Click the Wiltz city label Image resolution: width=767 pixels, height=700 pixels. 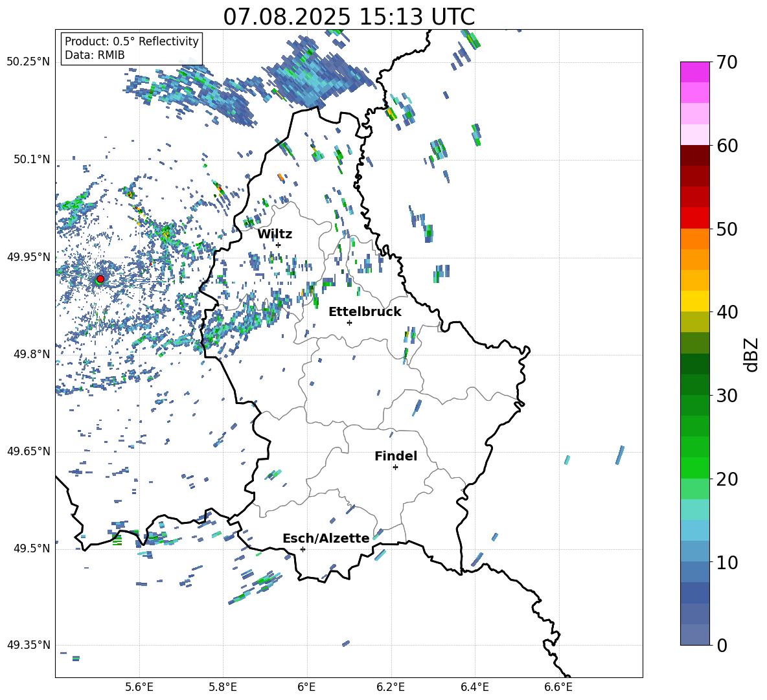(x=275, y=234)
